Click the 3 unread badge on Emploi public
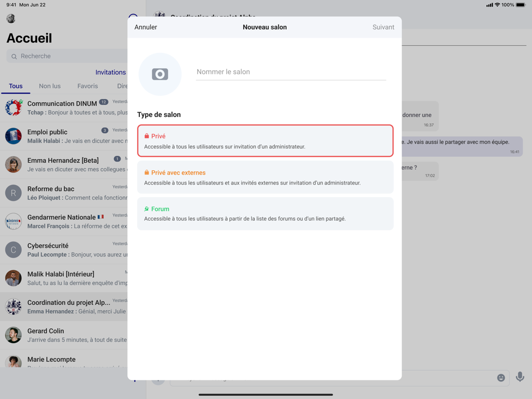 (105, 130)
